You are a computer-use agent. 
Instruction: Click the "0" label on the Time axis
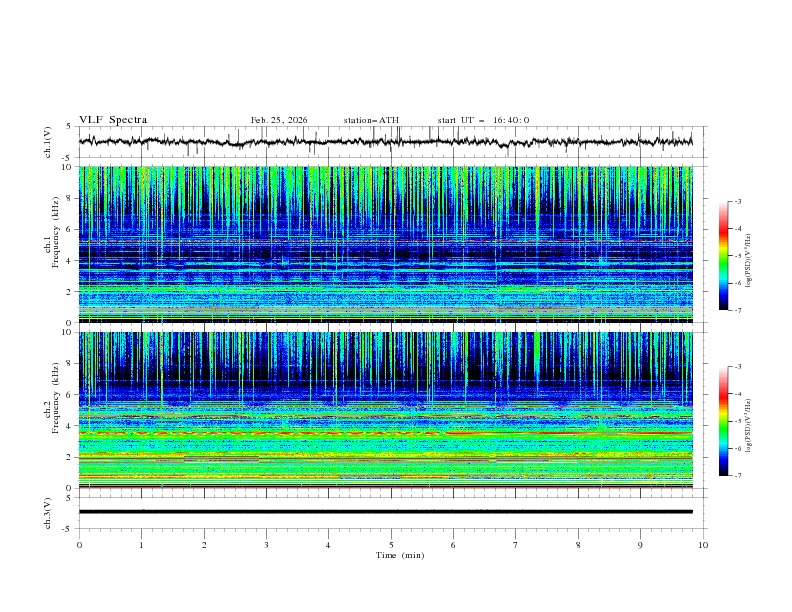79,545
